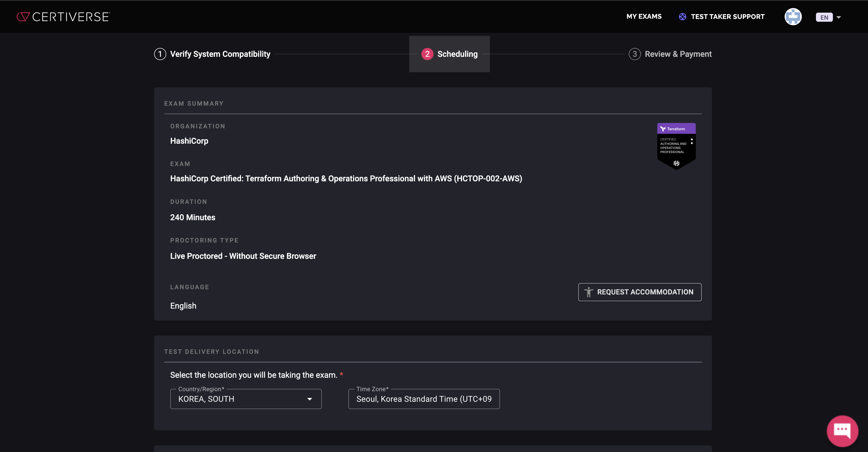
Task: Click the KOREA, SOUTH selected value
Action: (206, 399)
